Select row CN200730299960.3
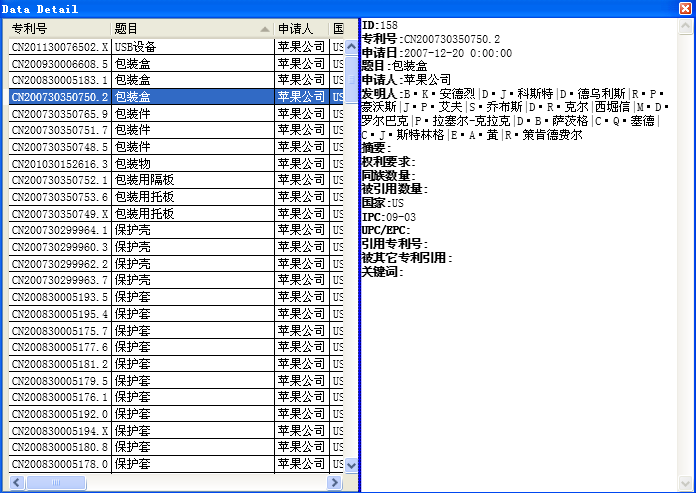This screenshot has width=696, height=493. click(x=177, y=247)
